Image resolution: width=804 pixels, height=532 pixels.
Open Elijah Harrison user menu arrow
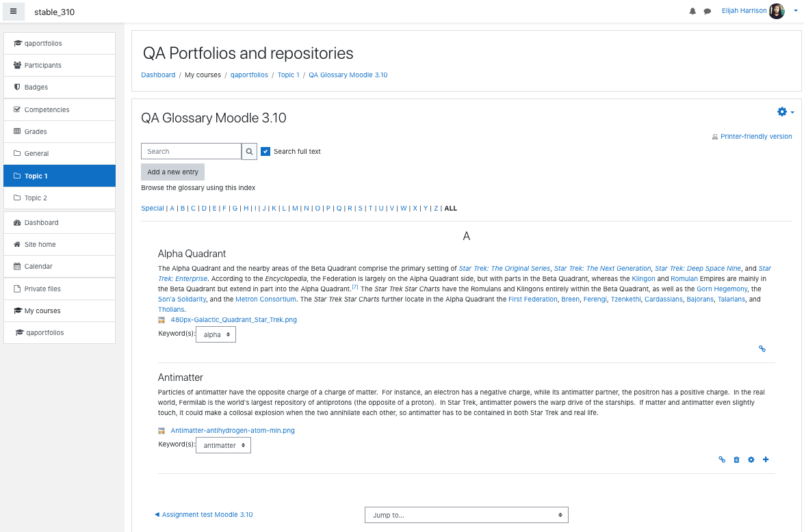tap(795, 11)
